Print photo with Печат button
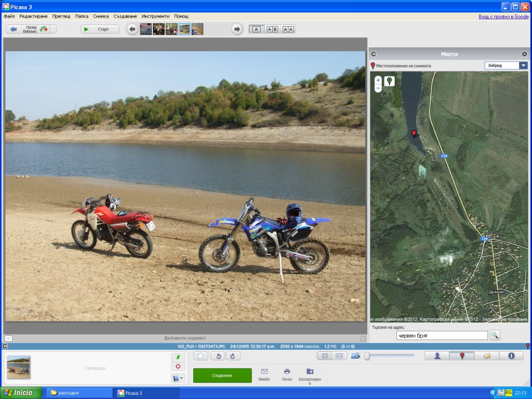 click(x=287, y=375)
